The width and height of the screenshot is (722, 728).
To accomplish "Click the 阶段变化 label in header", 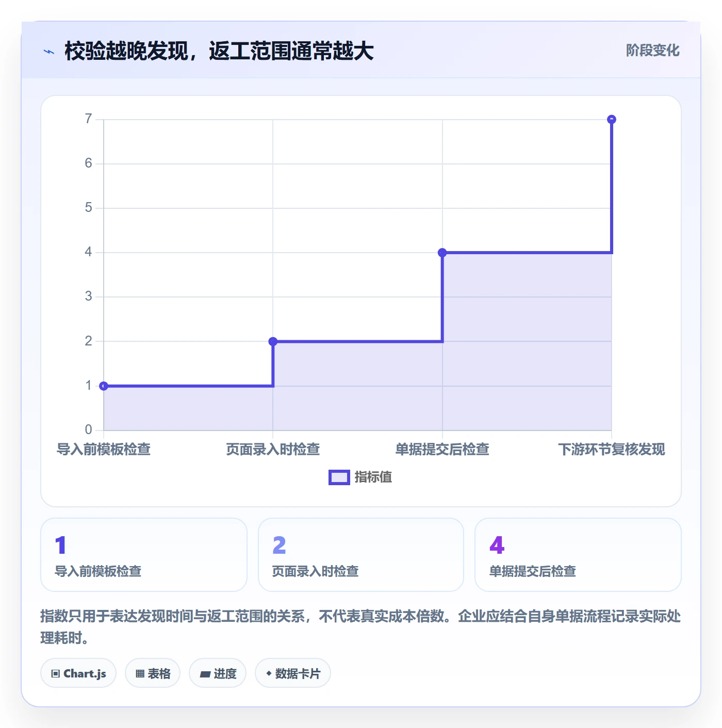I will (x=652, y=51).
